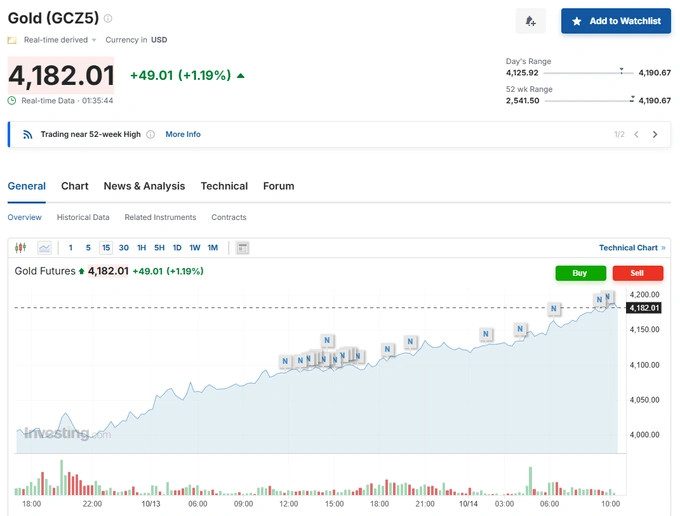Click the info icon next to 52-week High
The image size is (680, 516).
click(x=150, y=134)
